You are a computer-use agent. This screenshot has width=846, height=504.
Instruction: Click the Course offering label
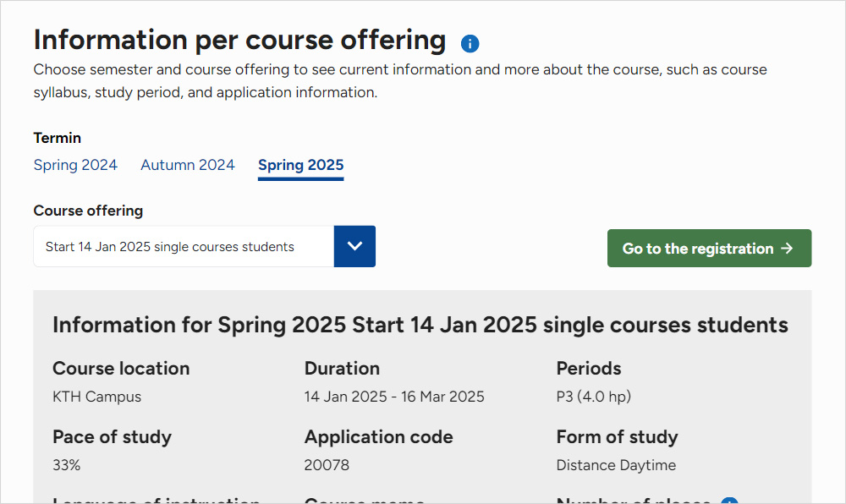(88, 211)
